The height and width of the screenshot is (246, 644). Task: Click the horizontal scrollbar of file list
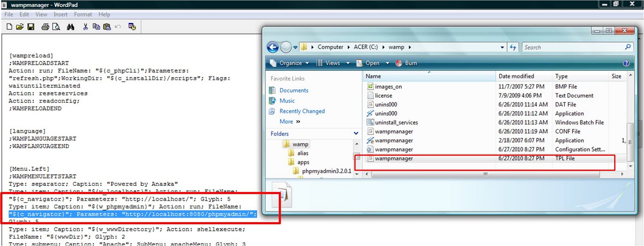[485, 174]
